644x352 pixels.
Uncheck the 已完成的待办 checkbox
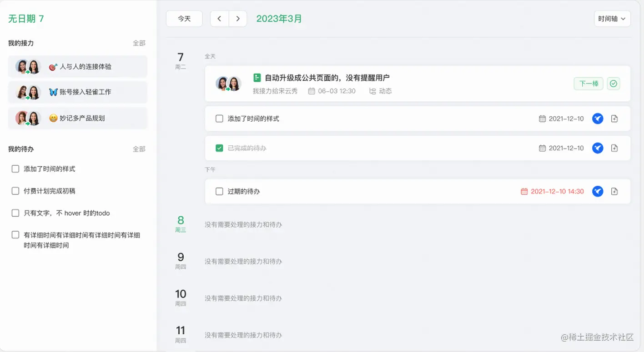[219, 148]
